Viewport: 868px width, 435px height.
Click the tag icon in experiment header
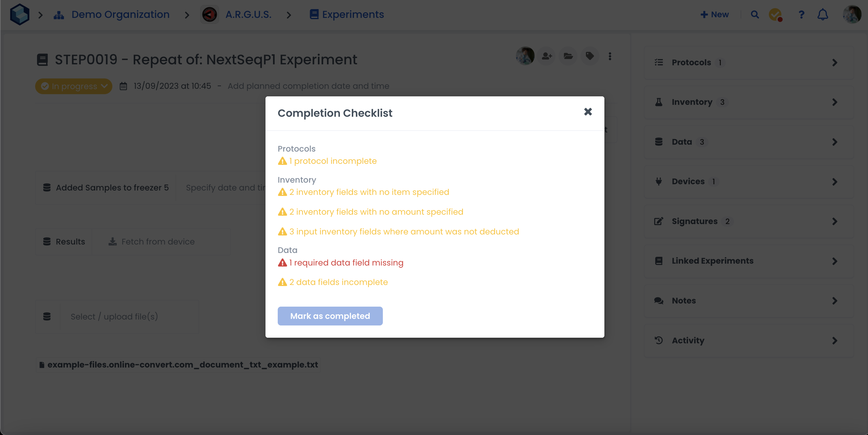coord(589,56)
